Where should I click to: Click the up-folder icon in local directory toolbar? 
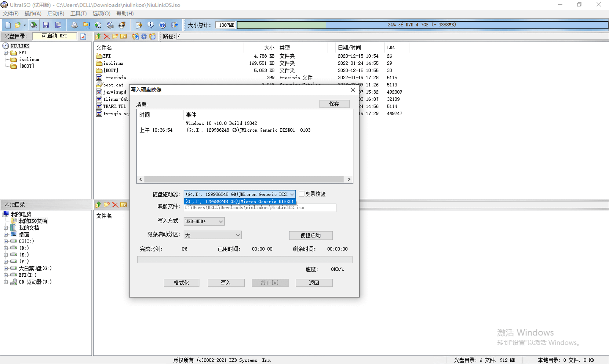[x=98, y=205]
